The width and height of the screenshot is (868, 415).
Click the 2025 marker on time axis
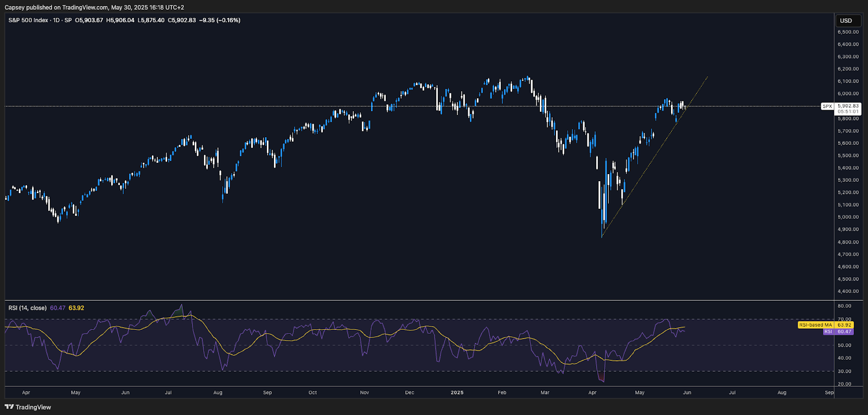click(457, 392)
